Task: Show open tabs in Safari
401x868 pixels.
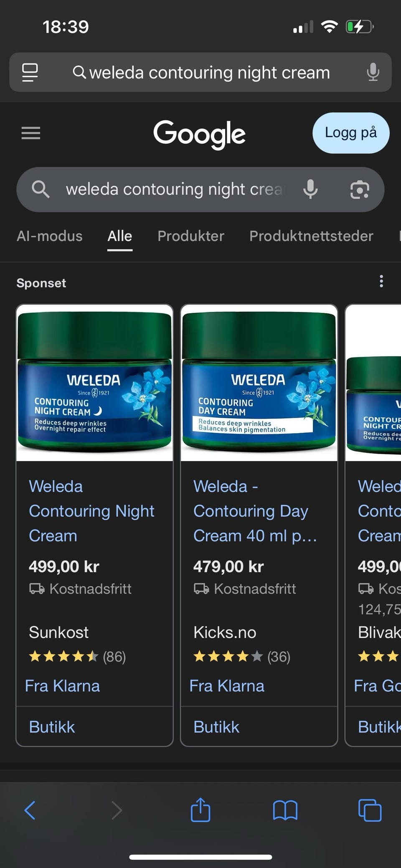Action: [x=370, y=810]
